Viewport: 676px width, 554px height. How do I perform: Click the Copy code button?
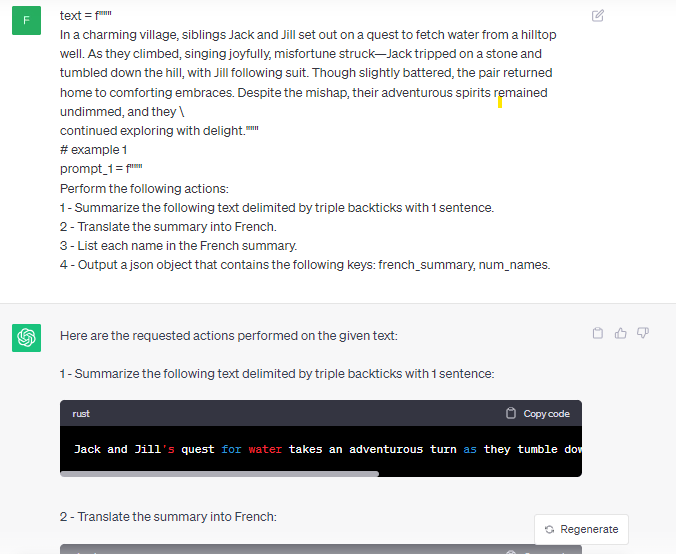click(x=538, y=413)
